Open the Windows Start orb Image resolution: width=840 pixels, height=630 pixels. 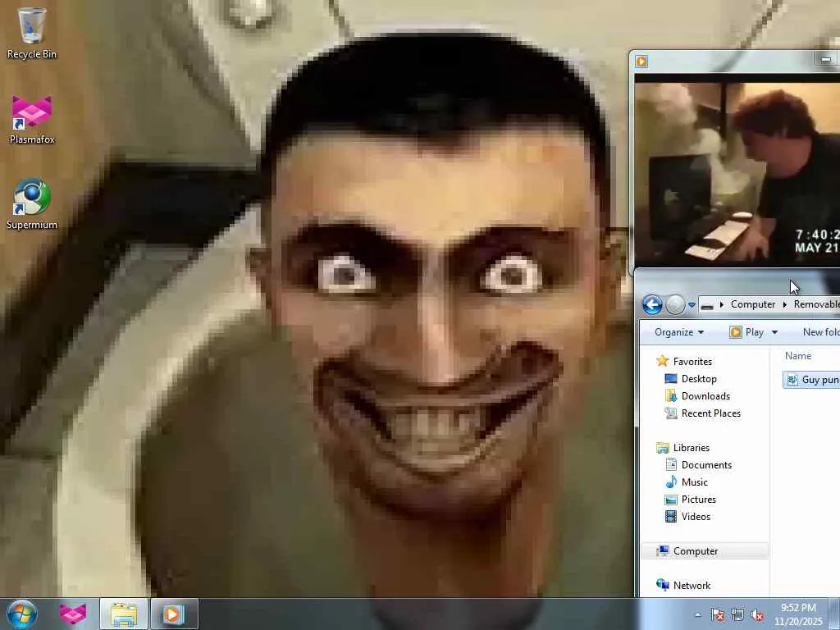tap(22, 614)
